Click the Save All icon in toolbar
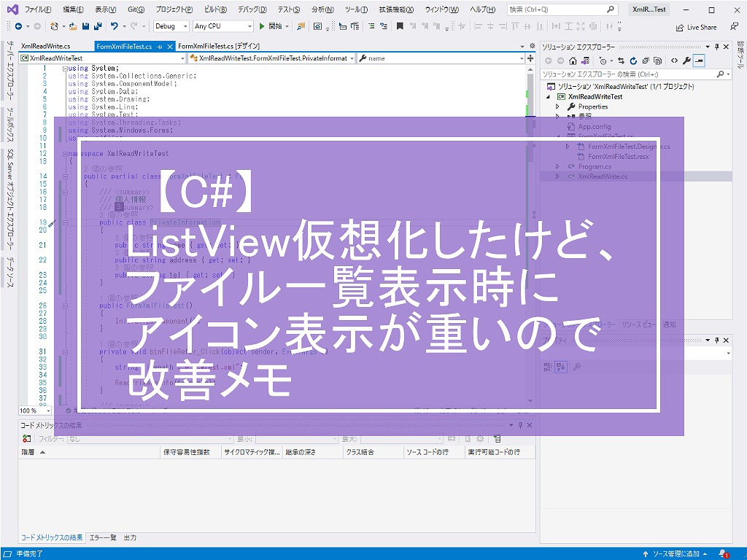 click(x=97, y=26)
